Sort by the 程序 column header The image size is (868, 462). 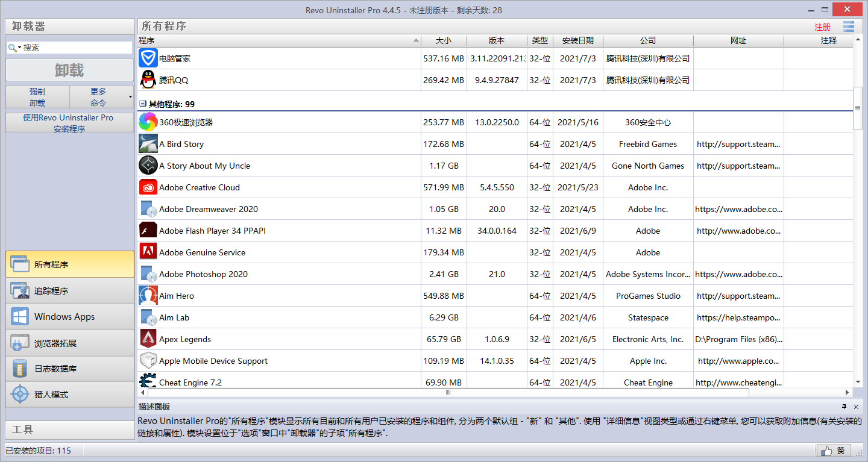[279, 40]
